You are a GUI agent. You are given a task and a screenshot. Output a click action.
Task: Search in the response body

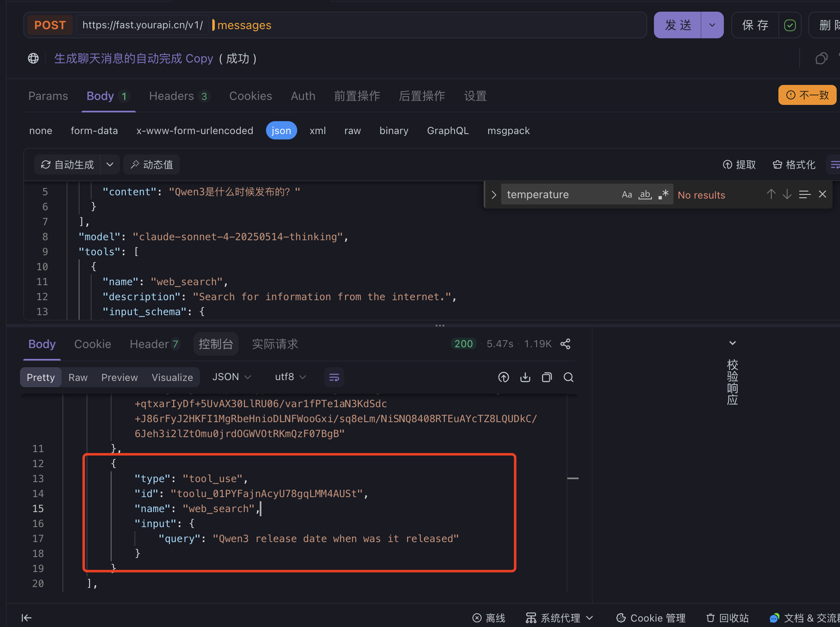[x=569, y=377]
